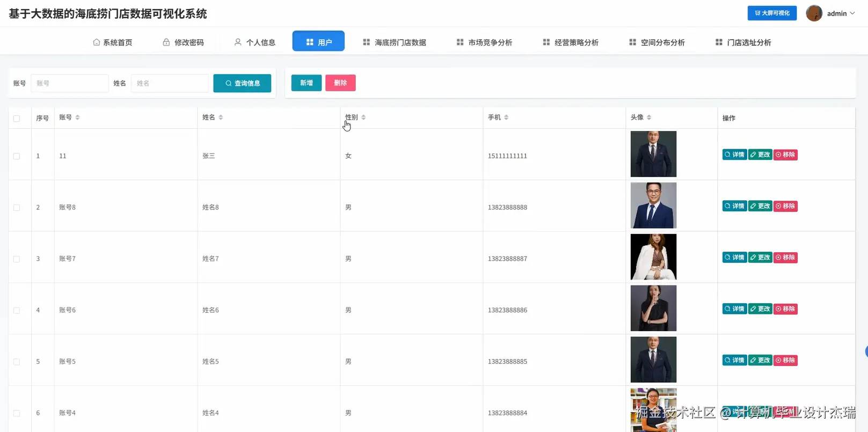Click phone number 15111111111
This screenshot has width=868, height=432.
point(507,156)
